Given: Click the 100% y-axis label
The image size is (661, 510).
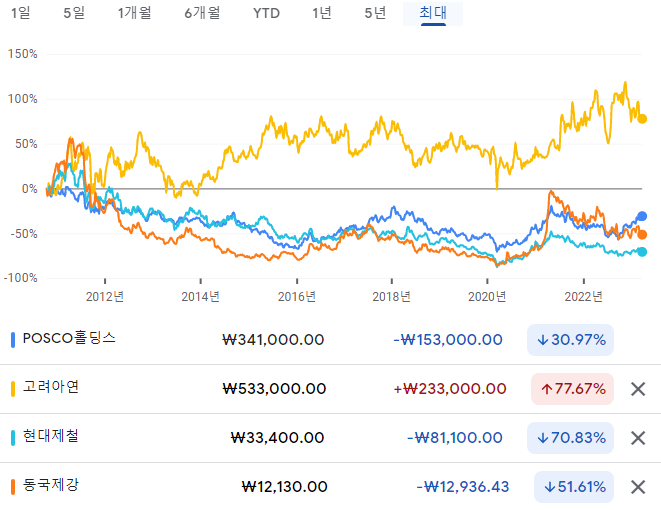Looking at the screenshot, I should pos(23,99).
